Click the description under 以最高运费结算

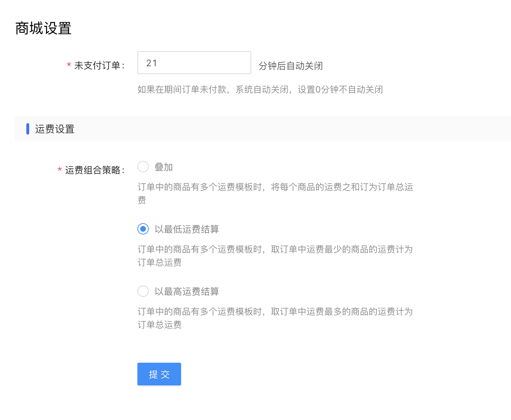275,312
